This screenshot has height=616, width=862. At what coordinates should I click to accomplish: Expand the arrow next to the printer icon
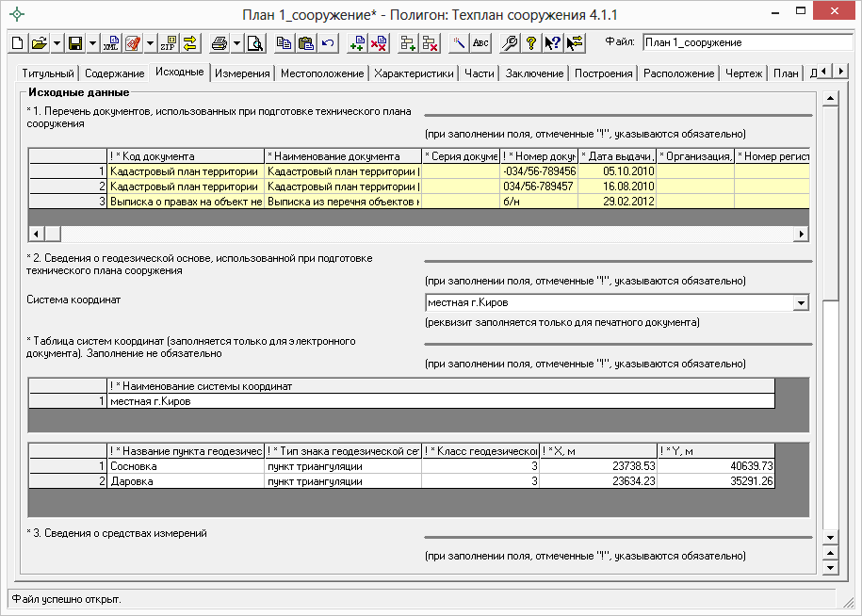click(236, 43)
